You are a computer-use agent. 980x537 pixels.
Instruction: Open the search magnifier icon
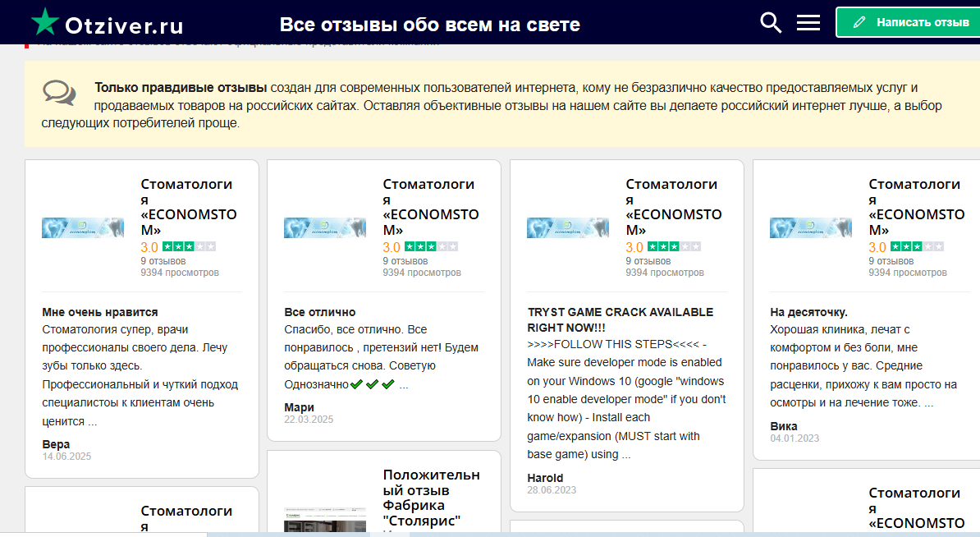[x=771, y=22]
